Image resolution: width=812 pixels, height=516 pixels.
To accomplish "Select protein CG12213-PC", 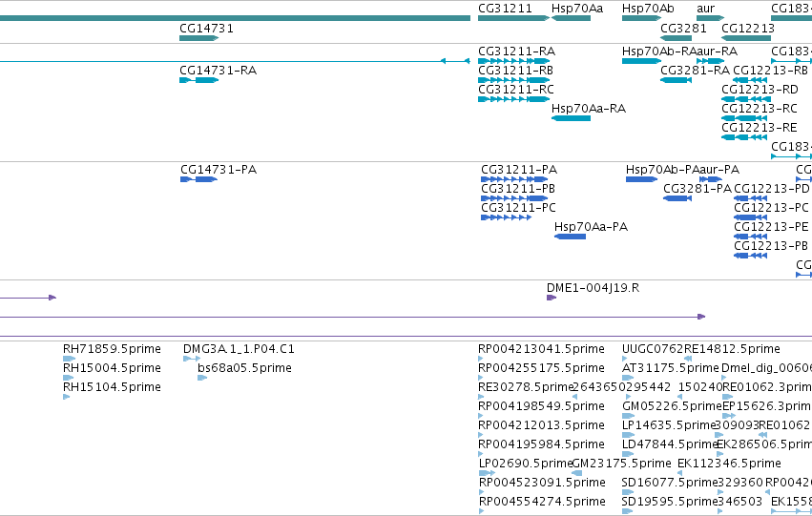I will pyautogui.click(x=750, y=217).
